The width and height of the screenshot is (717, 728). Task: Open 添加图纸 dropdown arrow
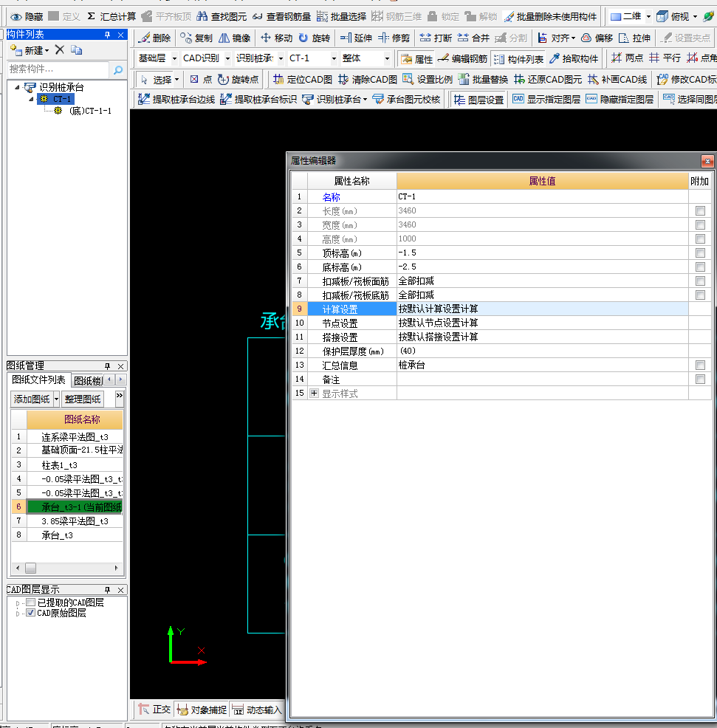[x=56, y=399]
